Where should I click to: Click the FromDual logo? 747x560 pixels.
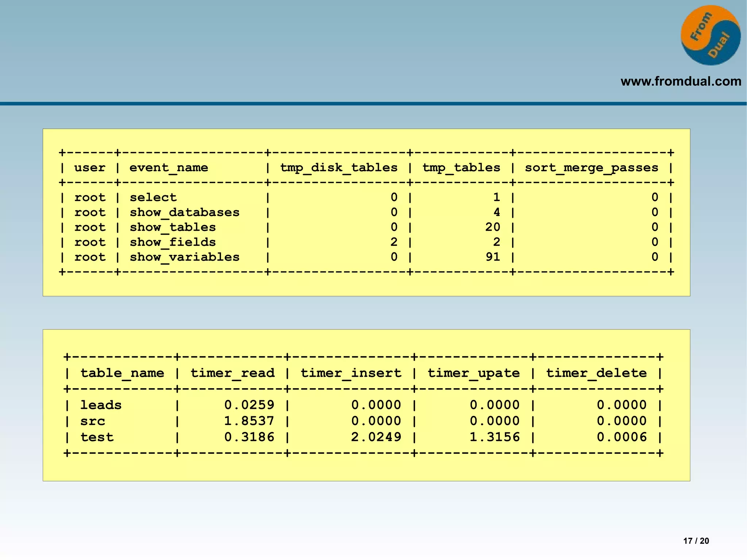coord(711,35)
